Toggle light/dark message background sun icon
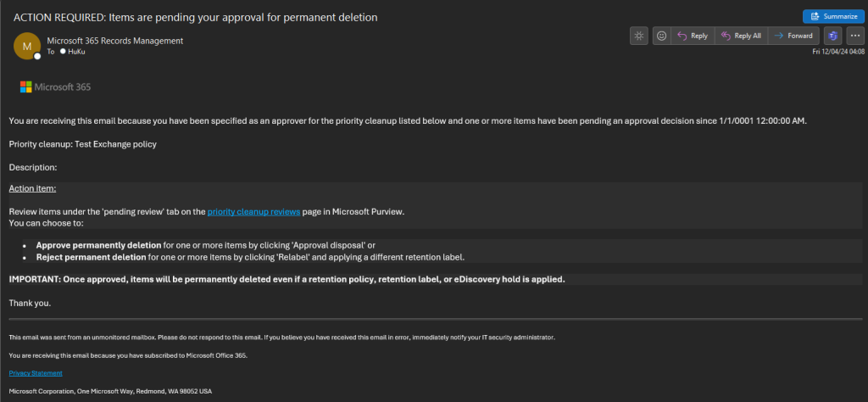This screenshot has width=868, height=402. click(x=639, y=36)
